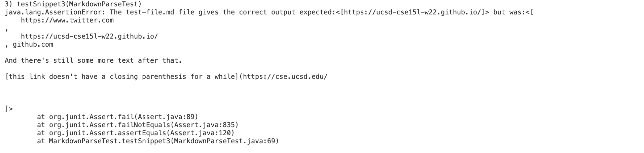This screenshot has height=153, width=644.
Task: Open the https://cse.ucsd.edu/ link
Action: 285,77
